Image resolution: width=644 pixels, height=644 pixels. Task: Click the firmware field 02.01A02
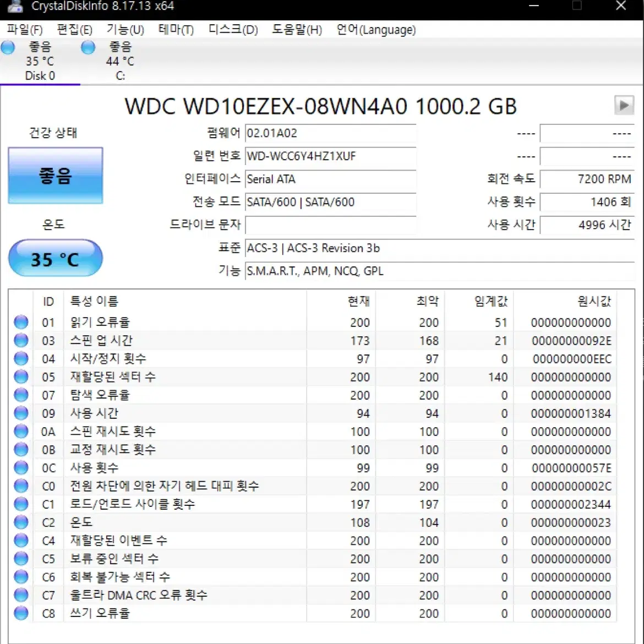(331, 133)
